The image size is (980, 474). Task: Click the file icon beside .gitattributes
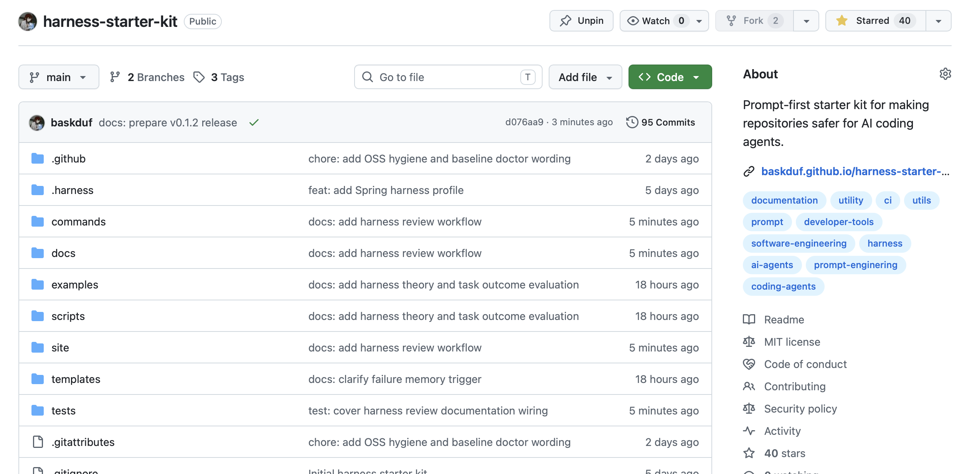(x=38, y=442)
